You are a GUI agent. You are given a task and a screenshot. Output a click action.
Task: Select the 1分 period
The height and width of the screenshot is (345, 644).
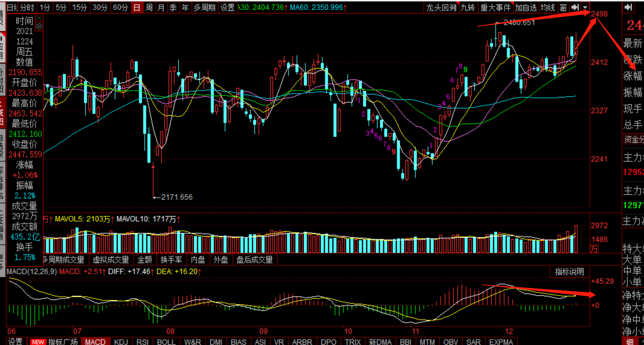coord(45,8)
